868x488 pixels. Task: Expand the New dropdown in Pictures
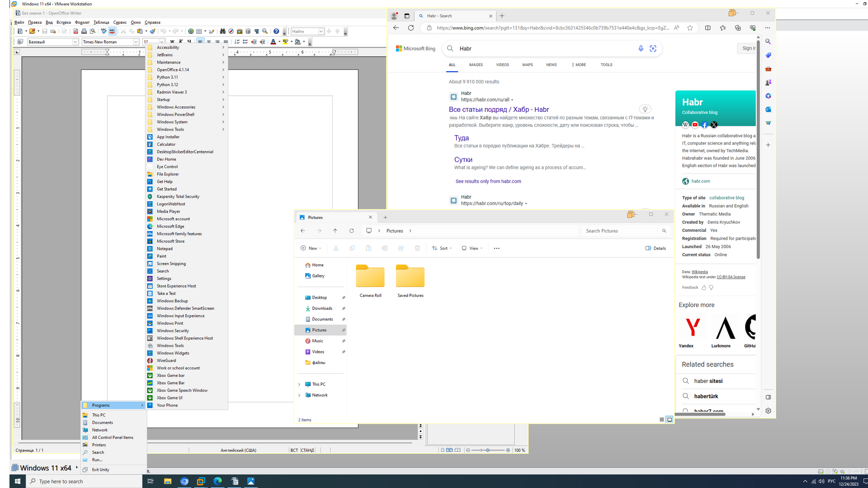(311, 248)
